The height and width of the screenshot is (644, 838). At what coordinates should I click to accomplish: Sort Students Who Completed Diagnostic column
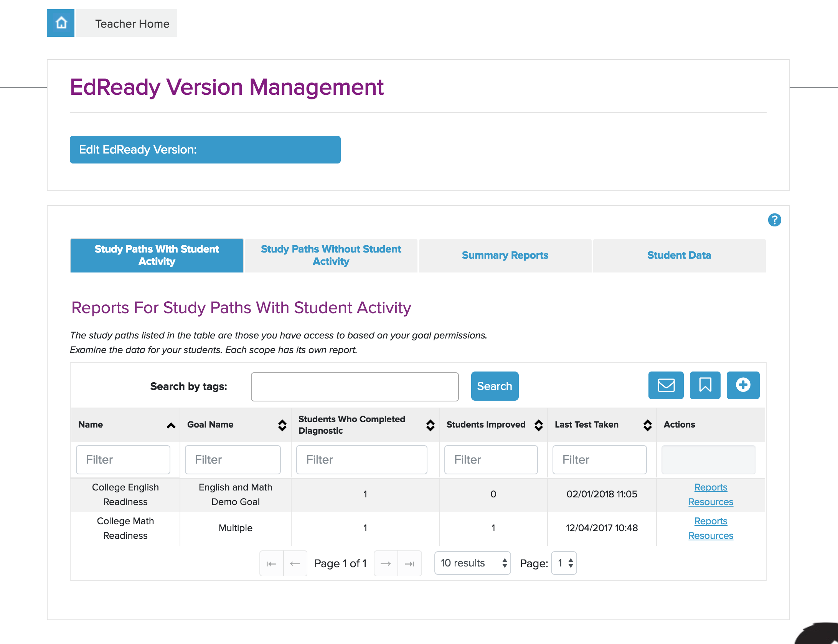coord(431,425)
